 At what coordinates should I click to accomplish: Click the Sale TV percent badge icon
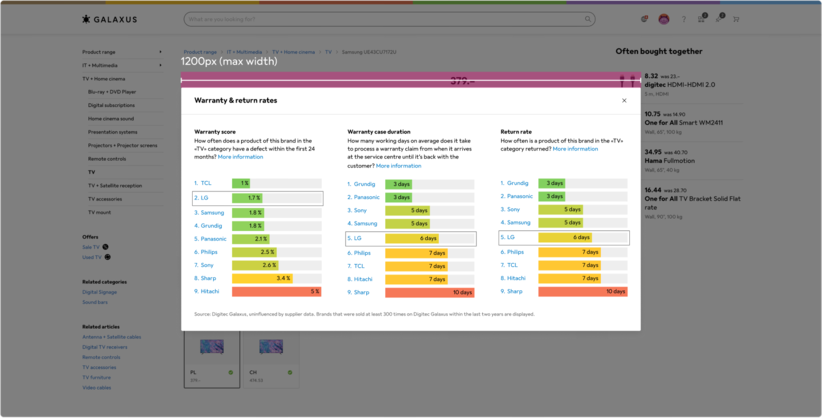coord(106,247)
